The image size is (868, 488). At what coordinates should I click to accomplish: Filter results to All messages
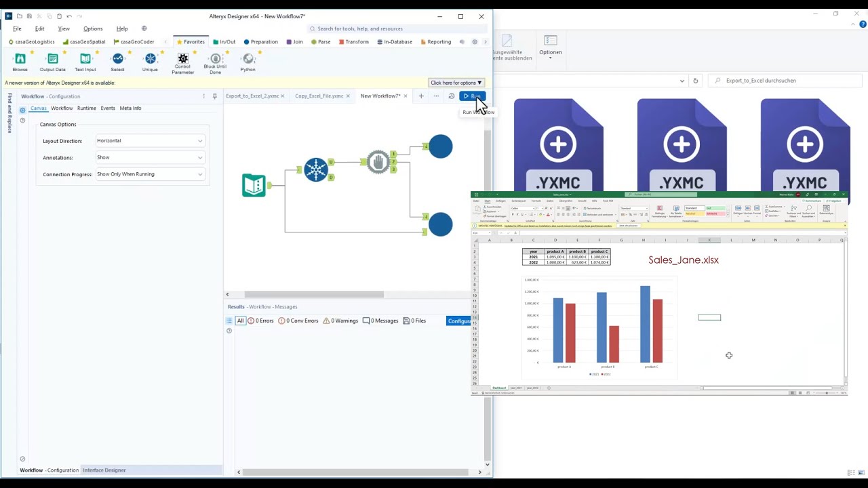tap(240, 321)
